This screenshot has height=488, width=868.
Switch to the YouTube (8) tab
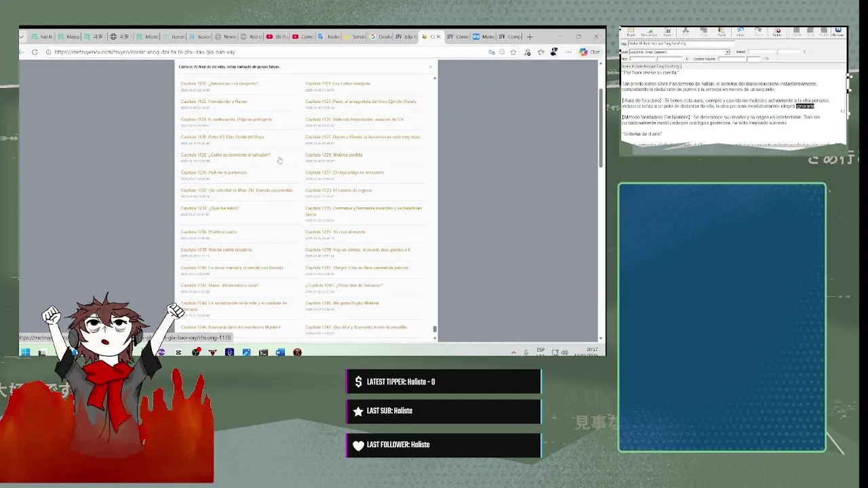pyautogui.click(x=278, y=37)
